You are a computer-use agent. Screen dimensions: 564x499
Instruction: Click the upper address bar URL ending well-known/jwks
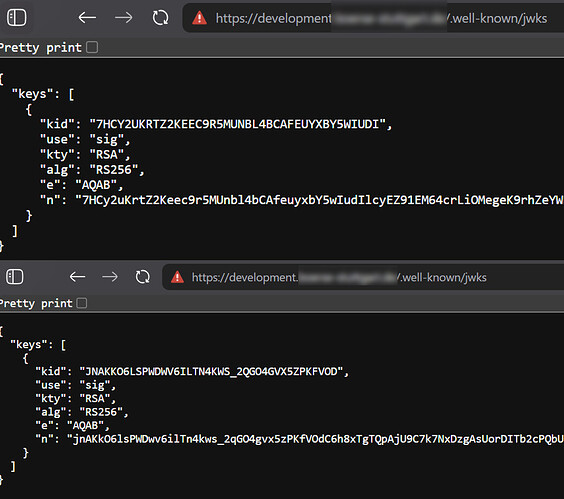(381, 18)
